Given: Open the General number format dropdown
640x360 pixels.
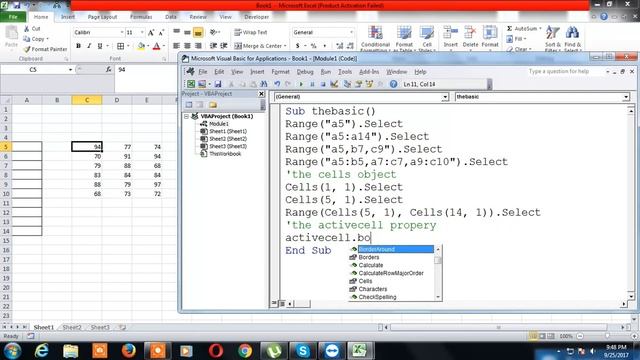Looking at the screenshot, I should coord(351,32).
